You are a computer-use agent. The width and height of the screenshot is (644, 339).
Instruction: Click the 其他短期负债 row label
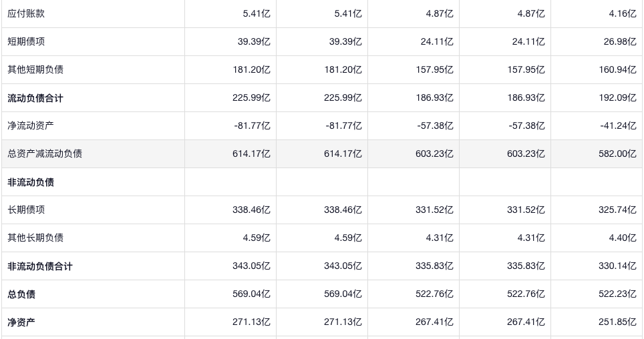pos(35,69)
